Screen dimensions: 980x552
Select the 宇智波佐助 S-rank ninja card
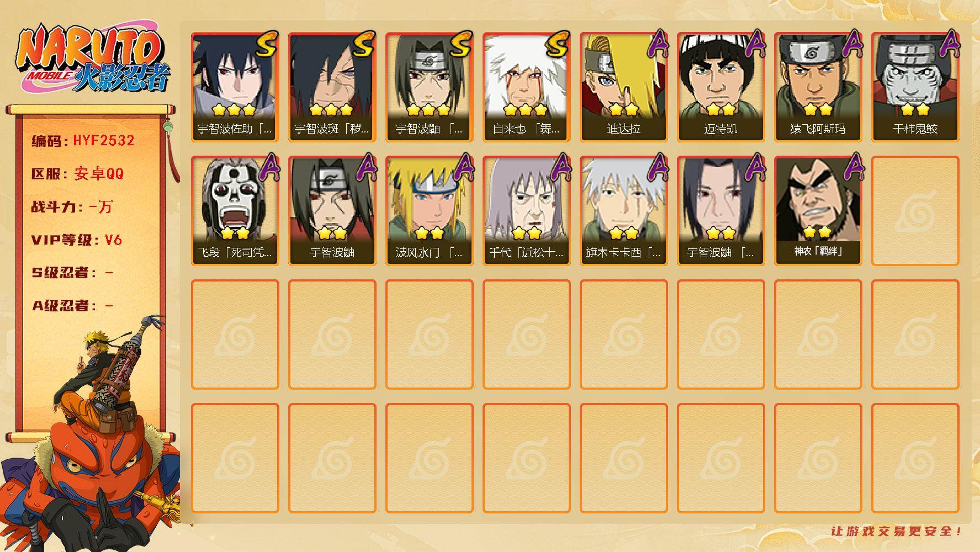pos(235,87)
